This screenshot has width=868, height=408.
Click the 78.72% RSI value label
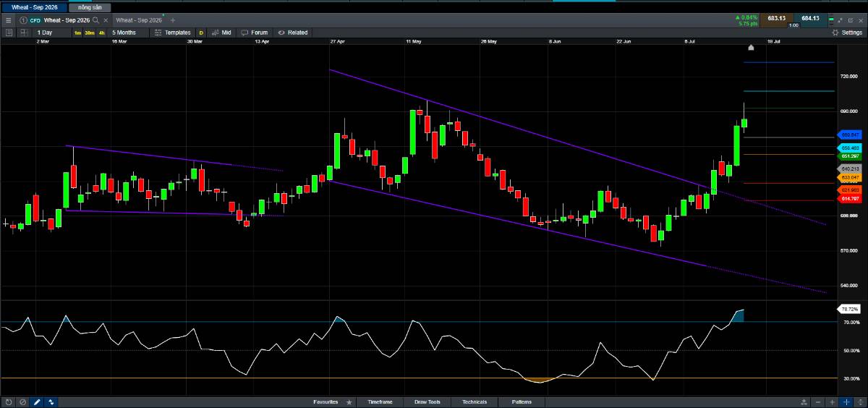(848, 309)
